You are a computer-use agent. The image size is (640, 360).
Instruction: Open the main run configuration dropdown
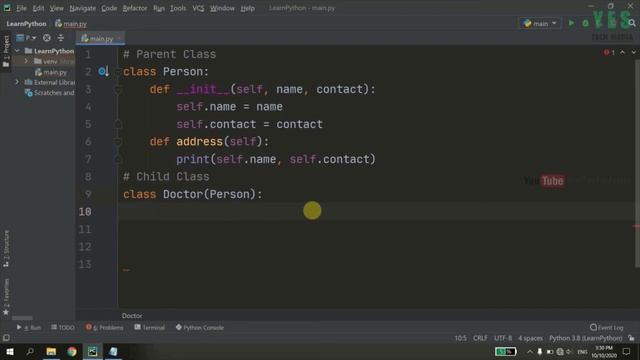[x=540, y=24]
